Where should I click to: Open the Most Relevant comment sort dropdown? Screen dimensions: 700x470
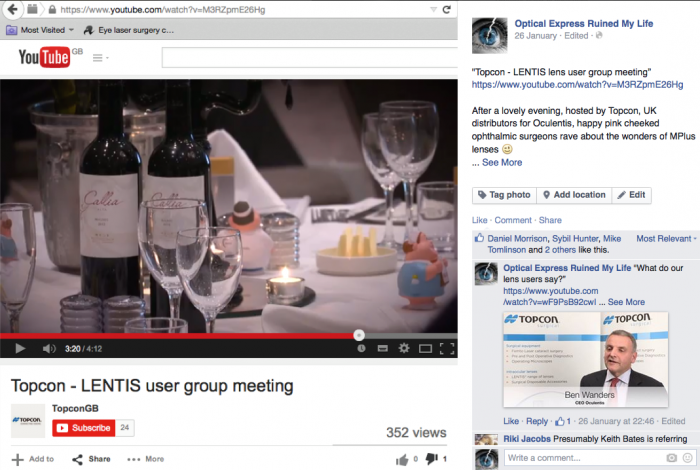668,239
